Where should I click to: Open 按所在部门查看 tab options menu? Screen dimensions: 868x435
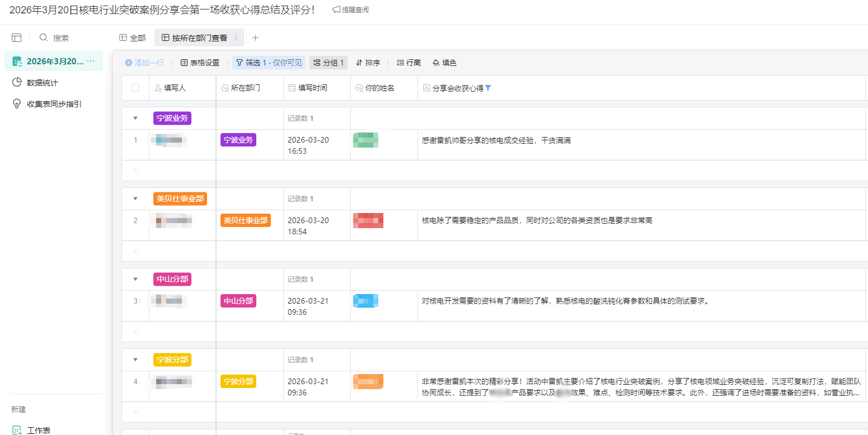pyautogui.click(x=236, y=38)
